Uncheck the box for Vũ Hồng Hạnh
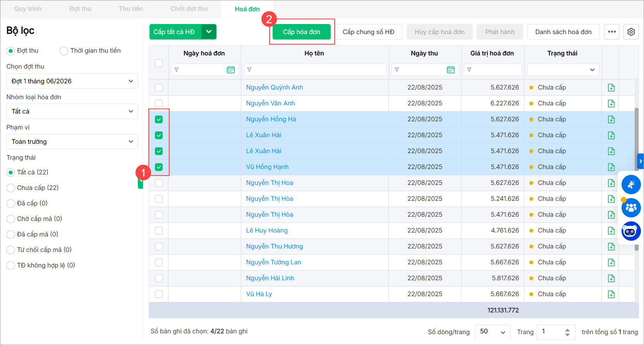Screen dimensions: 644x345 (159, 167)
